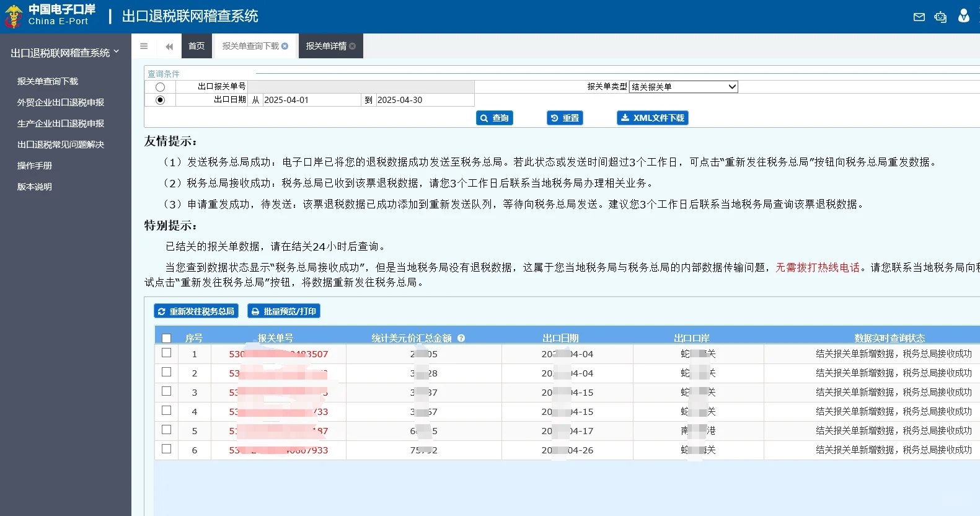Open 外贸企业出口退税申报 in the sidebar
This screenshot has width=980, height=516.
click(x=61, y=102)
